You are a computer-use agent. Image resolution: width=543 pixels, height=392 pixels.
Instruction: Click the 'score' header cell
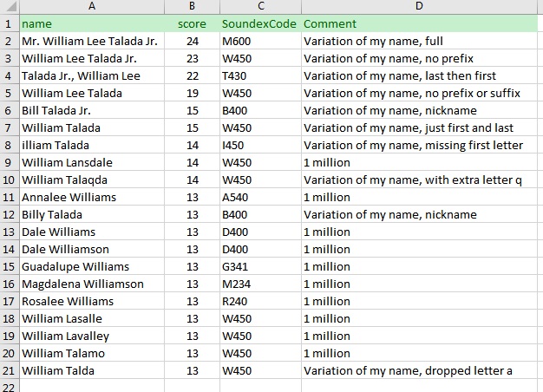191,24
